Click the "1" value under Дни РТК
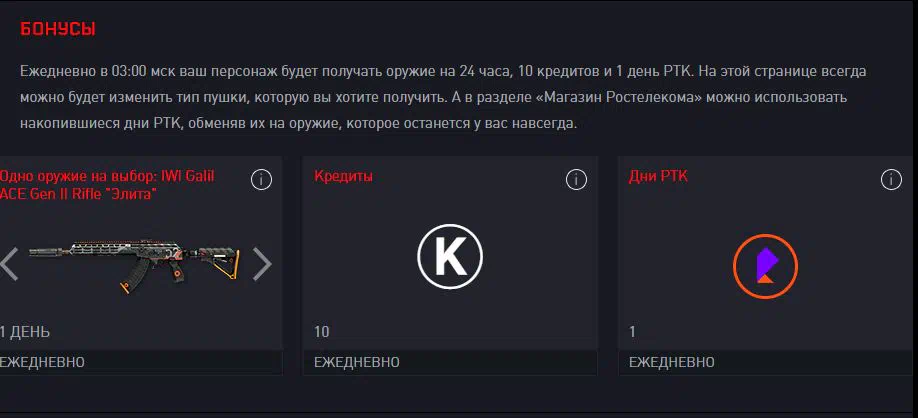The width and height of the screenshot is (918, 418). [x=632, y=332]
